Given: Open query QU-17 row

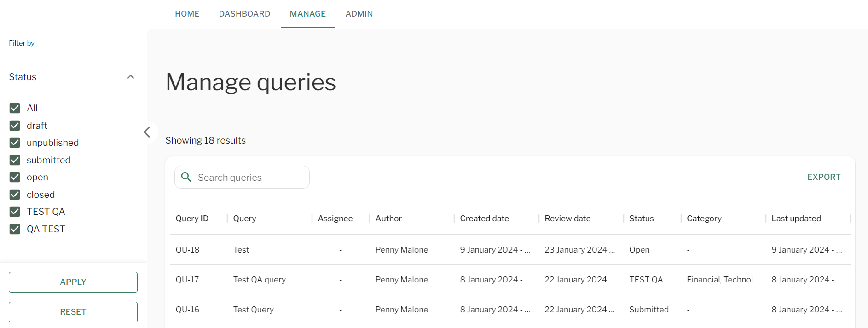Looking at the screenshot, I should tap(259, 280).
